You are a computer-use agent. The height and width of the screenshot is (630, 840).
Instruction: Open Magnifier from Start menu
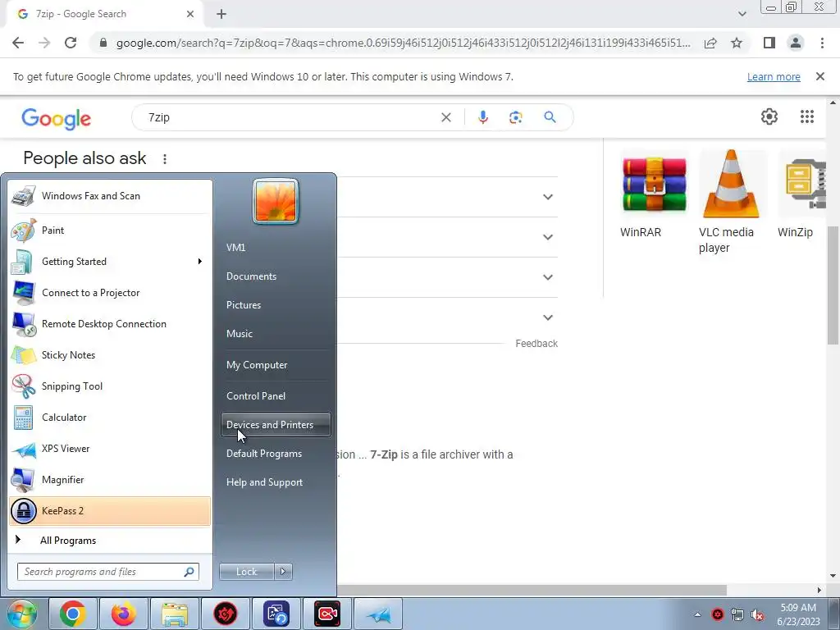[110, 479]
